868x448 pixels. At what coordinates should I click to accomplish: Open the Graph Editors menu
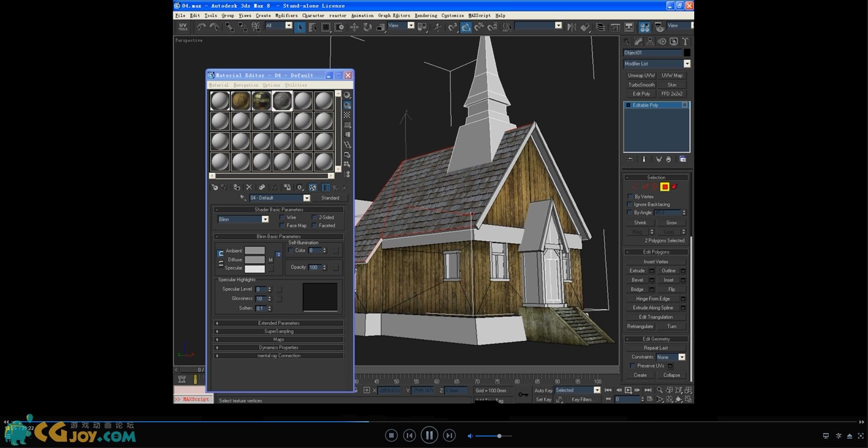click(x=394, y=15)
